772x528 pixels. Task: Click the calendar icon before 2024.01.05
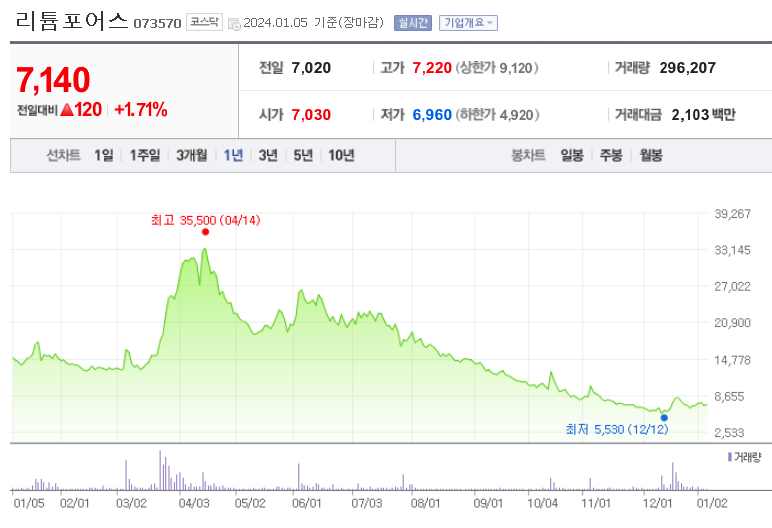(234, 24)
